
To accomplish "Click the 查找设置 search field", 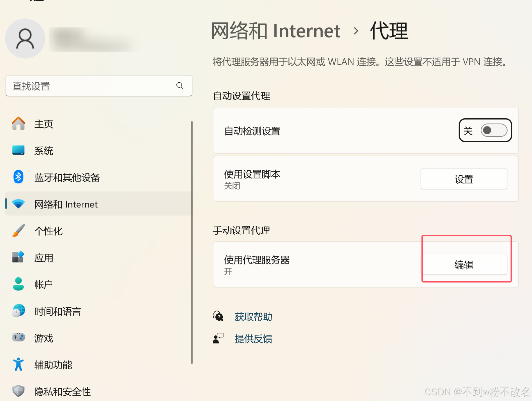I will point(98,86).
